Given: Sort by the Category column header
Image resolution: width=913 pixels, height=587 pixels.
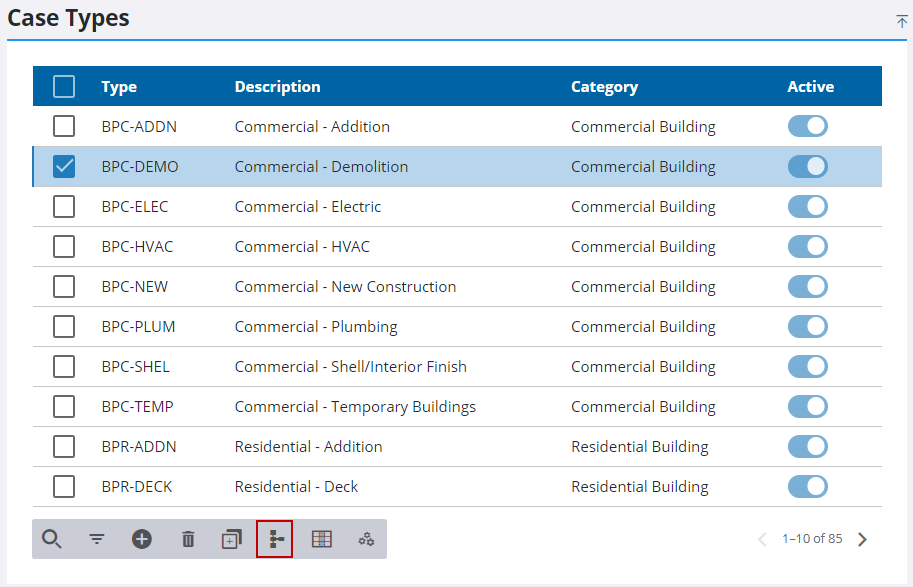Looking at the screenshot, I should click(604, 87).
